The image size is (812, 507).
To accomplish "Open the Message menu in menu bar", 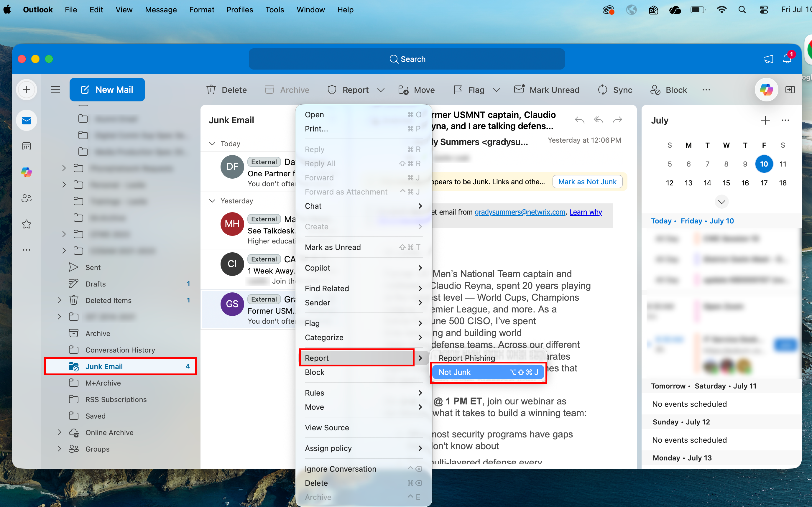I will (161, 10).
